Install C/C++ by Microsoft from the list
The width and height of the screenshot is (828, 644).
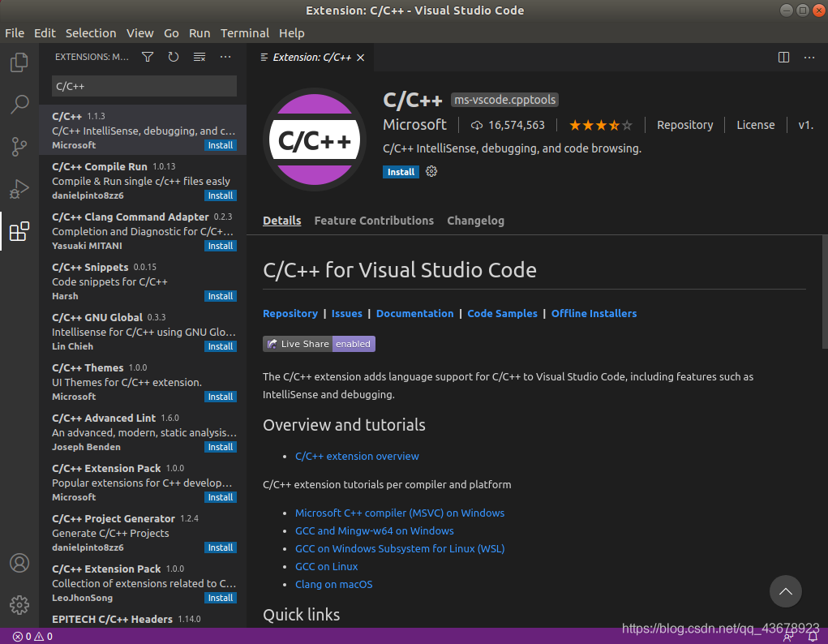pyautogui.click(x=221, y=145)
